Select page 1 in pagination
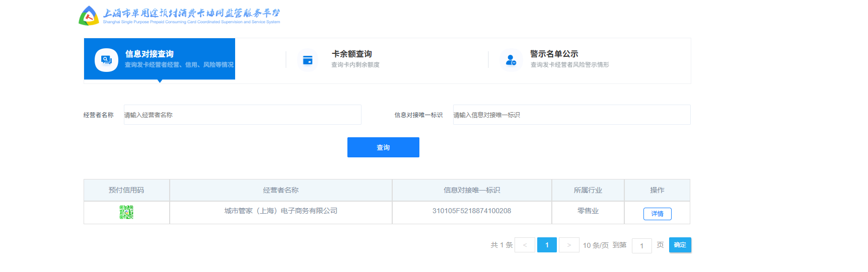Screen dimensions: 868x272 [x=547, y=245]
